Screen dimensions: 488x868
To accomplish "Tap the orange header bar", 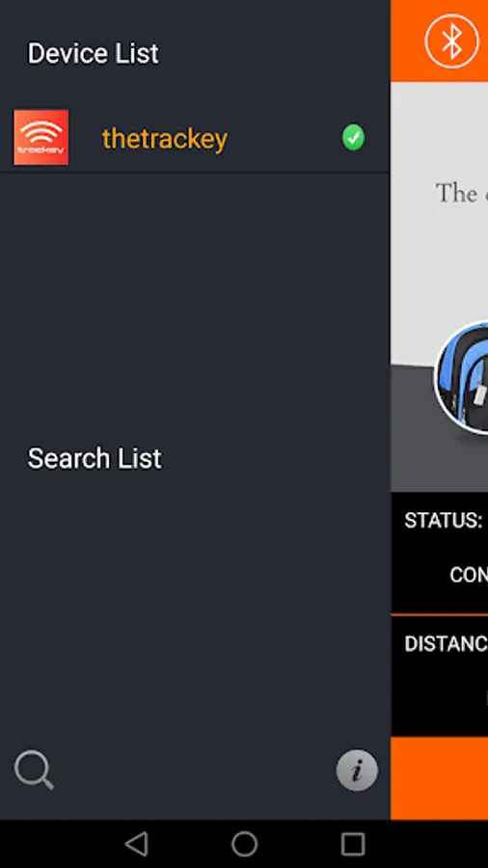I will click(x=440, y=41).
